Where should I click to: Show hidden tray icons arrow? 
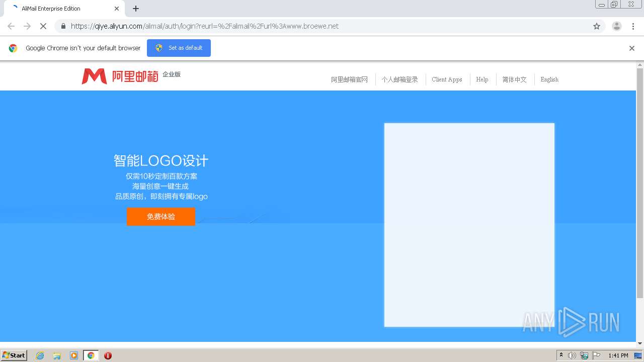561,355
